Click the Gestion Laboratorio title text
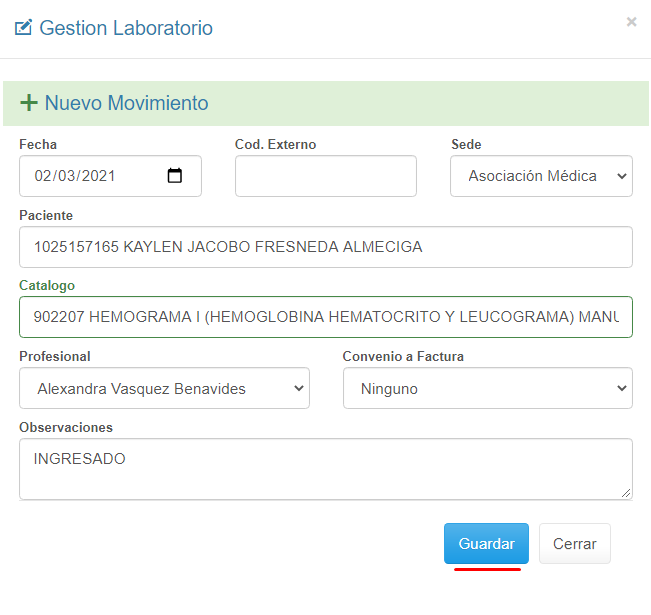The width and height of the screenshot is (651, 615). coord(126,28)
